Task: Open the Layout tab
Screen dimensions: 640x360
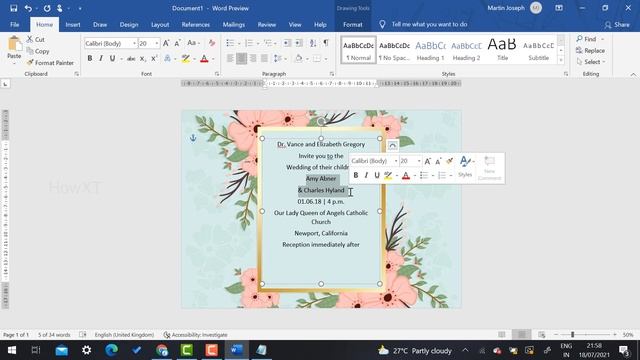Action: 160,24
